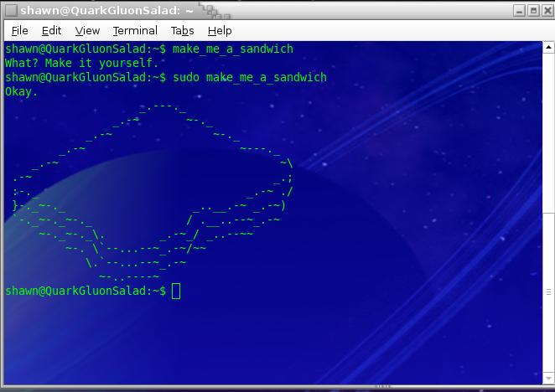Open the View menu
Screen dimensions: 555x392
point(87,30)
